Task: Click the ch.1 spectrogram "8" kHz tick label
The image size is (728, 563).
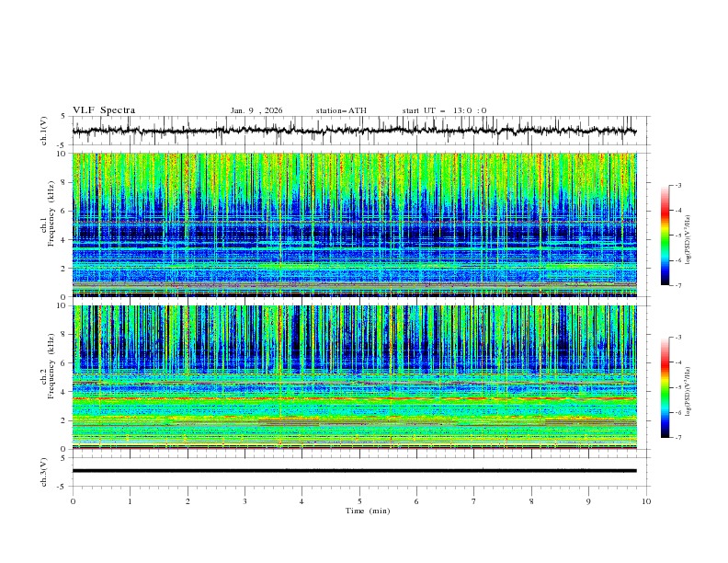Action: (63, 182)
